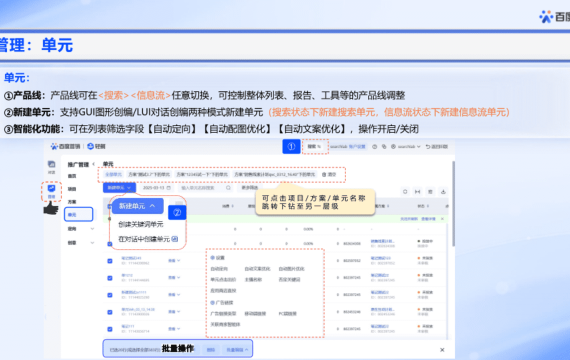This screenshot has height=360, width=570.
Task: Click the 百度营销 logo in the app header
Action: 65,146
